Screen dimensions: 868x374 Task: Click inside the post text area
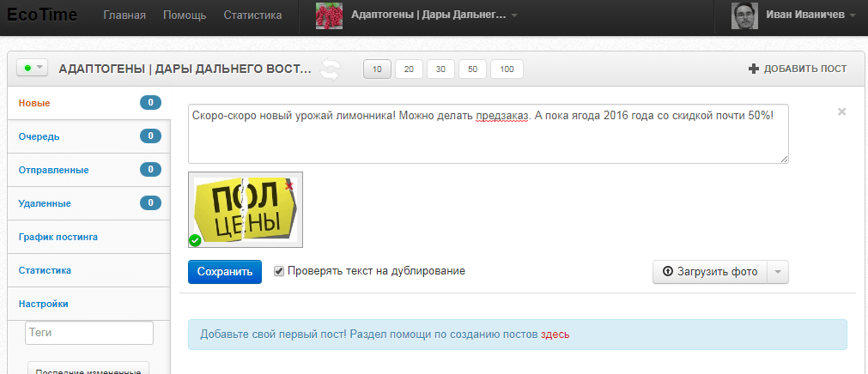tap(489, 134)
